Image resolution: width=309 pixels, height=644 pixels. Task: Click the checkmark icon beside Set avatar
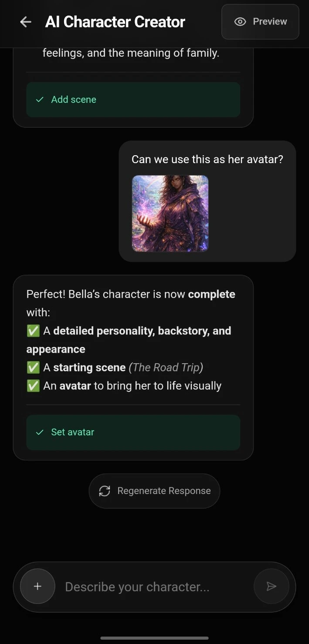click(x=40, y=432)
